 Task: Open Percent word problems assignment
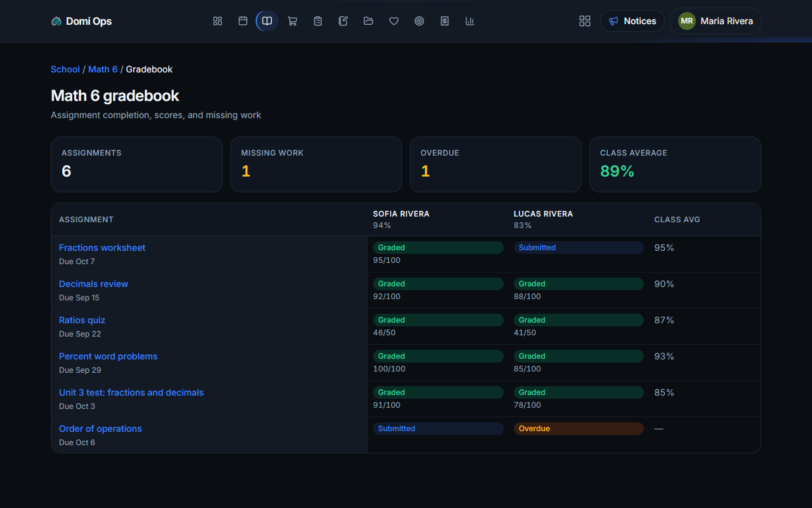(108, 356)
